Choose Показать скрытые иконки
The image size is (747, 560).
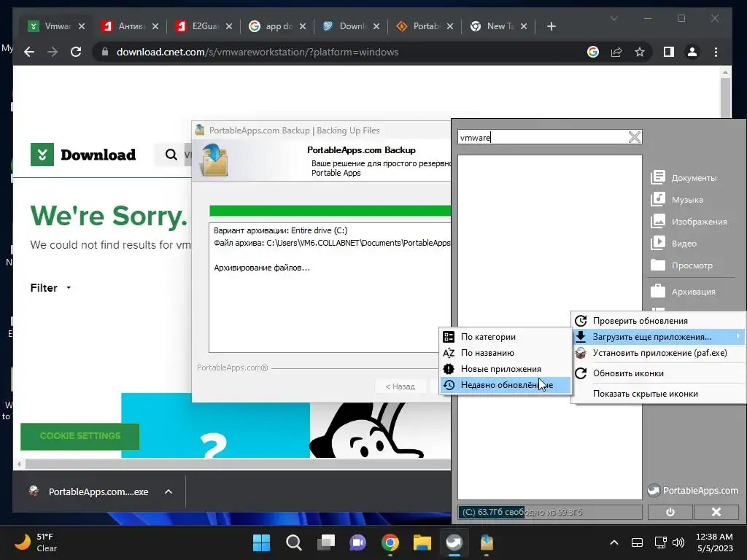(x=658, y=394)
